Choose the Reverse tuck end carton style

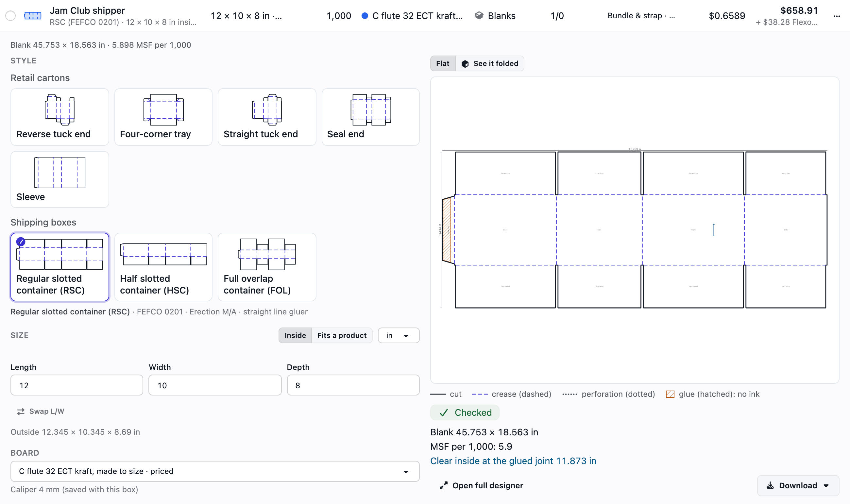pos(60,117)
